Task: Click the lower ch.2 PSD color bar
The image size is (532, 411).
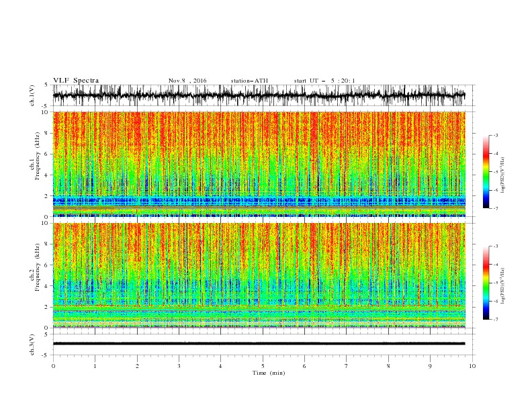Action: point(486,283)
